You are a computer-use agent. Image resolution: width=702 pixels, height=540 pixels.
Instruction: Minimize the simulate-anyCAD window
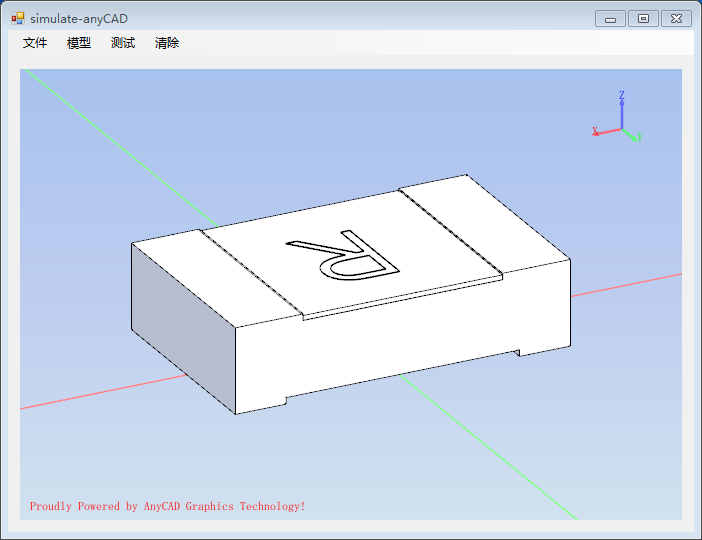[610, 18]
